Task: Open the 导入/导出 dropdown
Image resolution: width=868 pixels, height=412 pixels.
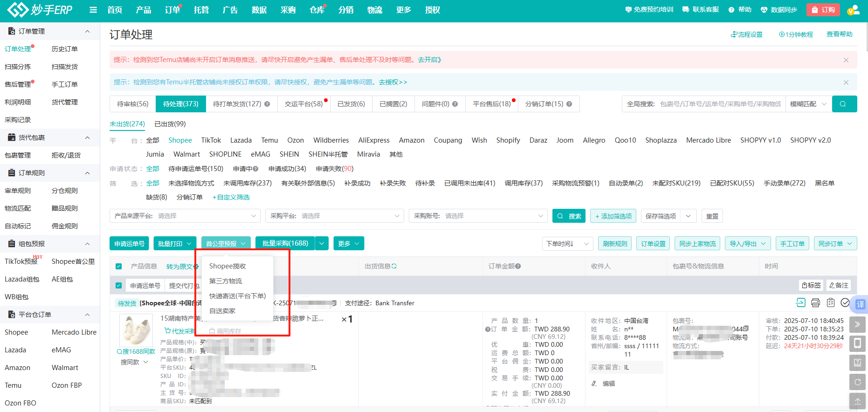Action: pyautogui.click(x=748, y=244)
